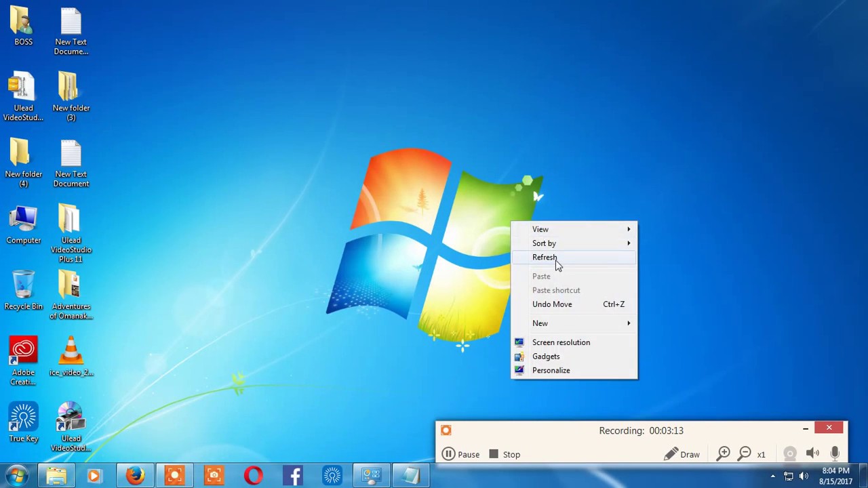Open orange screenshot camera taskbar icon
The height and width of the screenshot is (488, 868).
point(214,476)
